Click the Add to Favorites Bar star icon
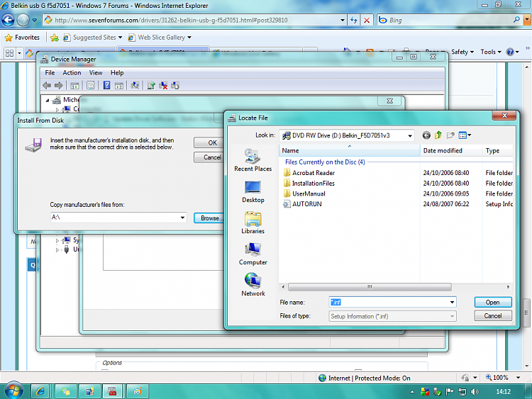The image size is (532, 399). tap(55, 38)
